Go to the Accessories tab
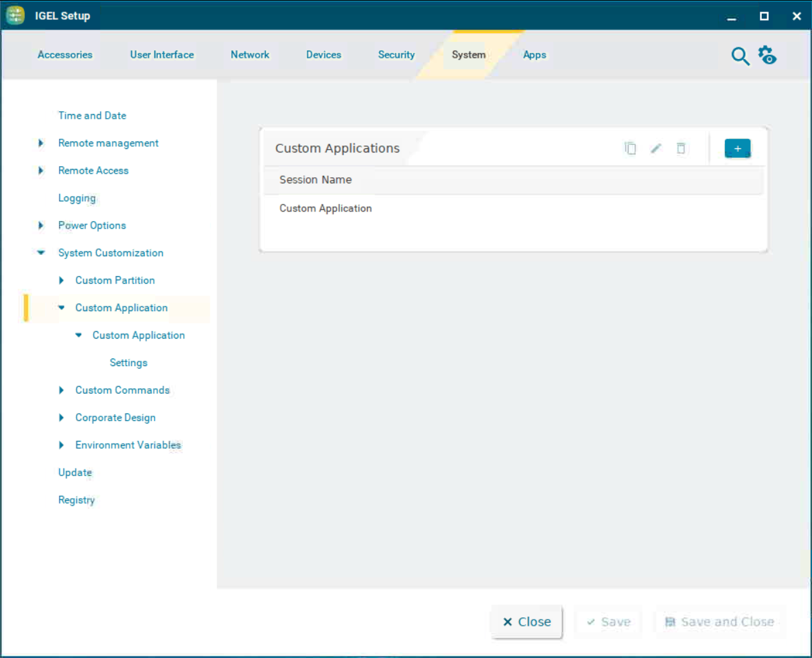Screen dimensions: 812x658 point(65,55)
